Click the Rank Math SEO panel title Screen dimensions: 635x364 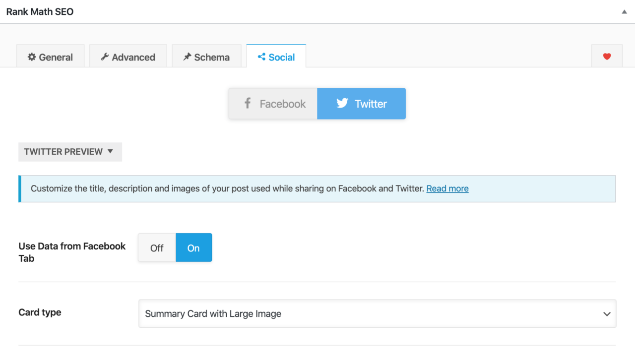click(x=40, y=12)
